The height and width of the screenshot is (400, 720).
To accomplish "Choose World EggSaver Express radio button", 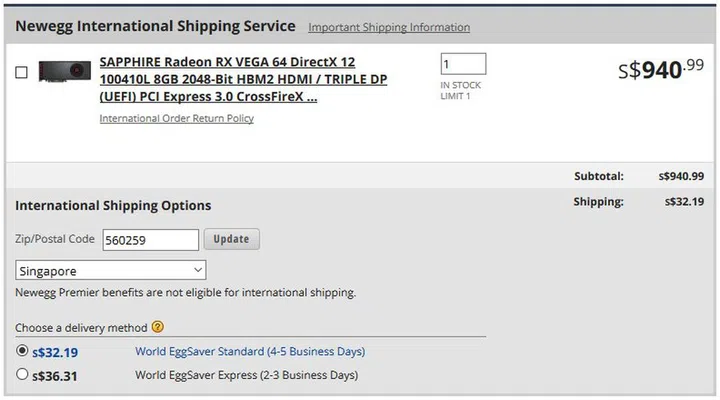I will 23,375.
